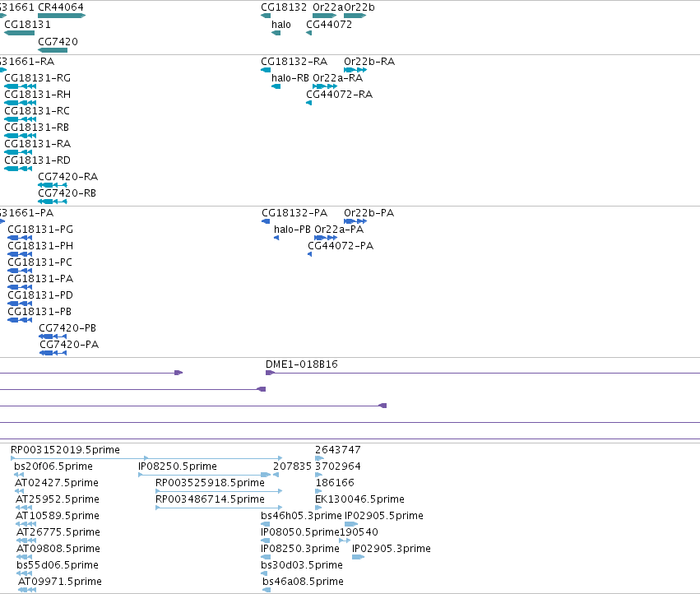This screenshot has width=700, height=594.
Task: Click EST IP02905.5prime
Action: pyautogui.click(x=384, y=515)
